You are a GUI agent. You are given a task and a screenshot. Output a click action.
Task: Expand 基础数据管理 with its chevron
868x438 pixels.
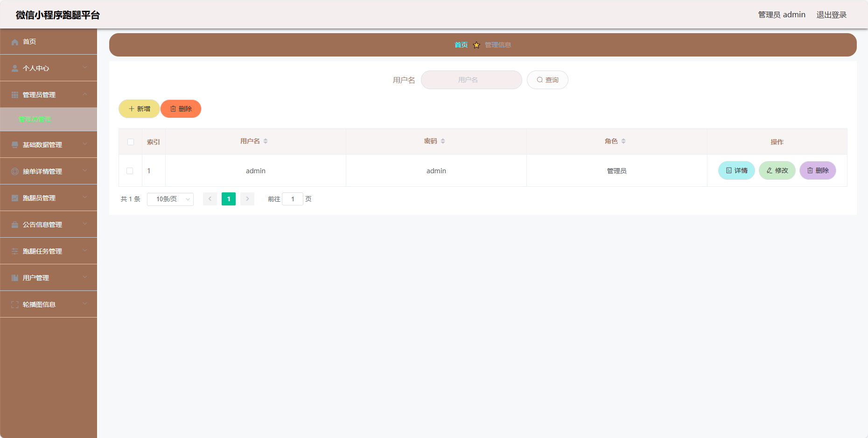click(85, 144)
